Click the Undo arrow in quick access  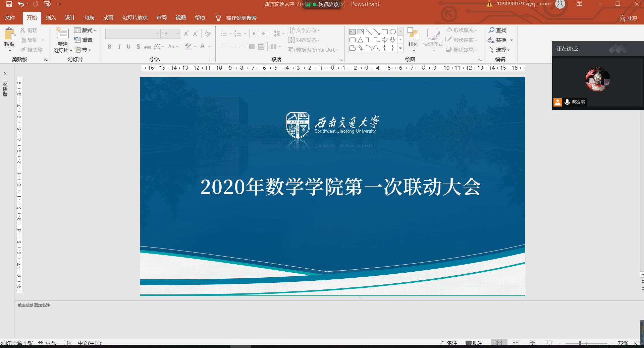pyautogui.click(x=21, y=4)
